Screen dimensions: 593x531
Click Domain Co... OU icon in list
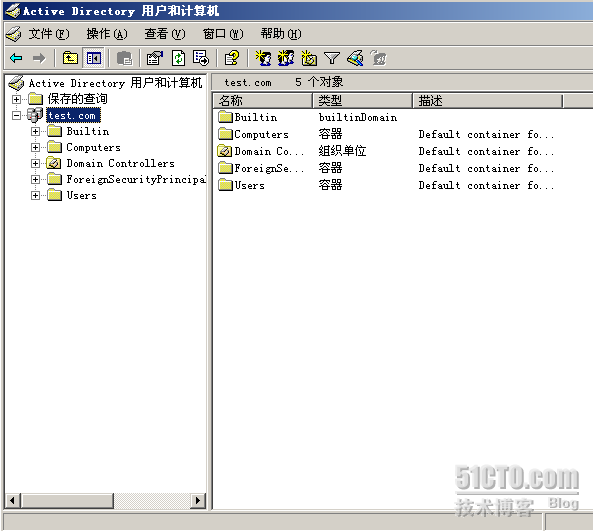[225, 151]
